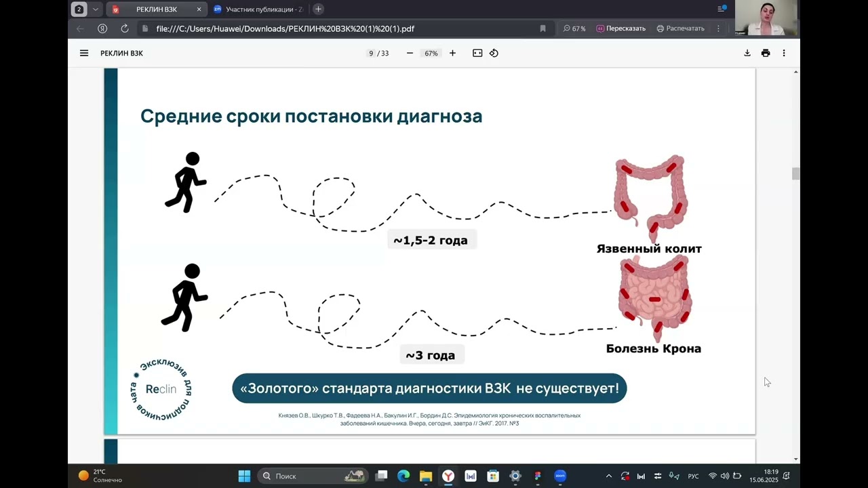868x488 pixels.
Task: Open notifications bell in tray
Action: [x=787, y=476]
